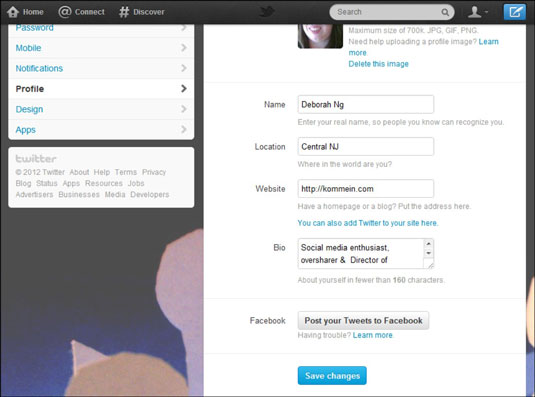Click the chevron on the Profile row
Viewport: 535px width, 397px height.
click(184, 89)
